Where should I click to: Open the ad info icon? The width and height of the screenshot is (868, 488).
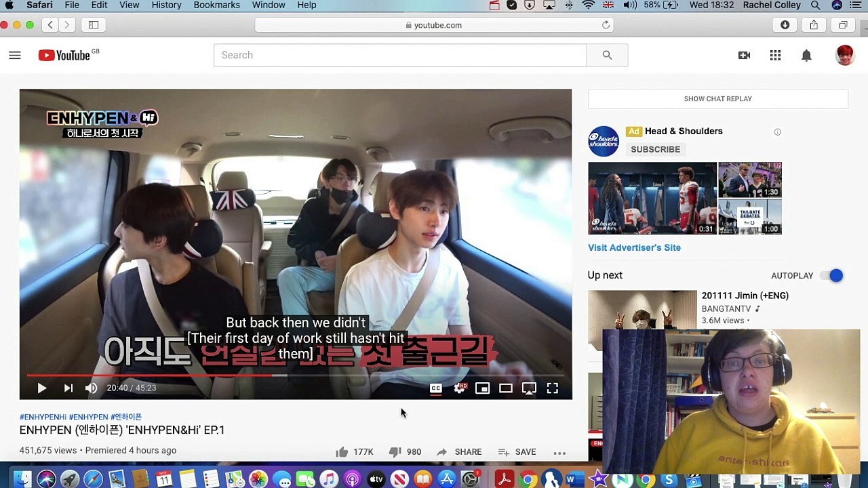pos(778,132)
